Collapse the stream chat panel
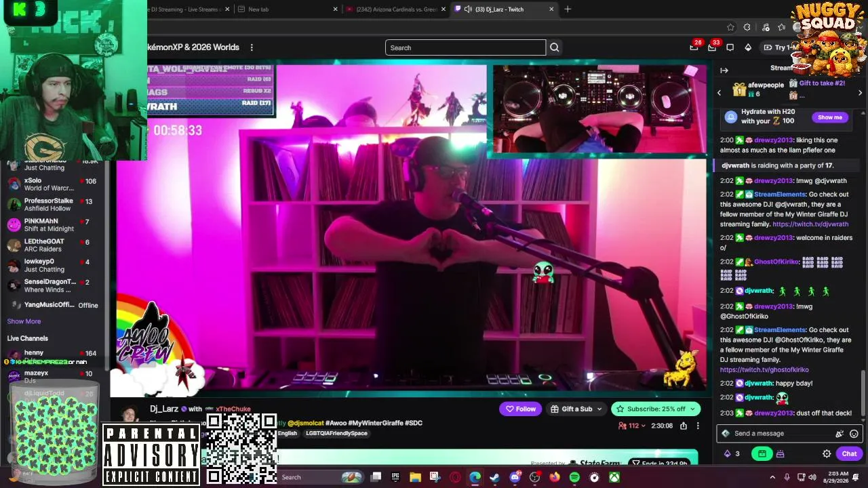The image size is (868, 488). click(724, 70)
